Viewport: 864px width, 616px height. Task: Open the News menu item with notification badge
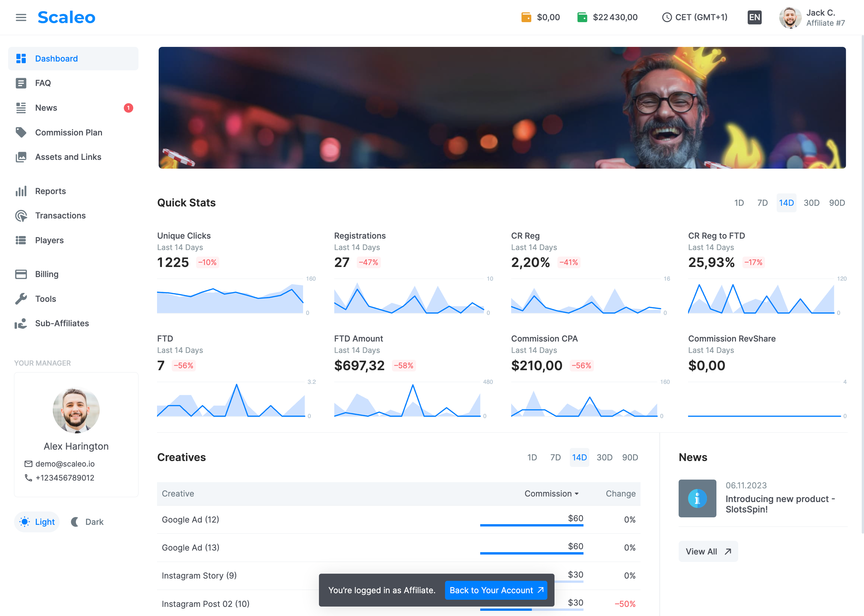tap(46, 107)
